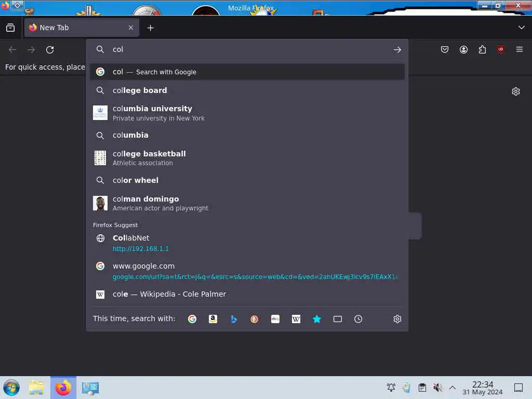The width and height of the screenshot is (532, 399).
Task: Choose the 'college basketball' suggestion
Action: [247, 158]
